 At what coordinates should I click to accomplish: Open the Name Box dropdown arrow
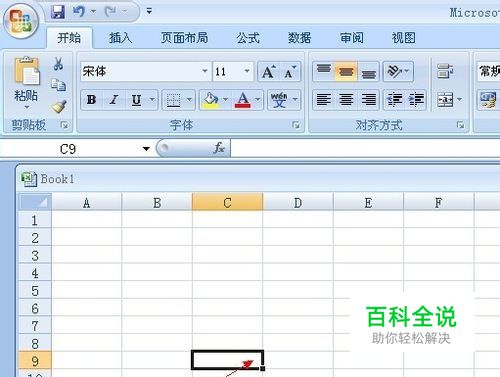point(146,149)
